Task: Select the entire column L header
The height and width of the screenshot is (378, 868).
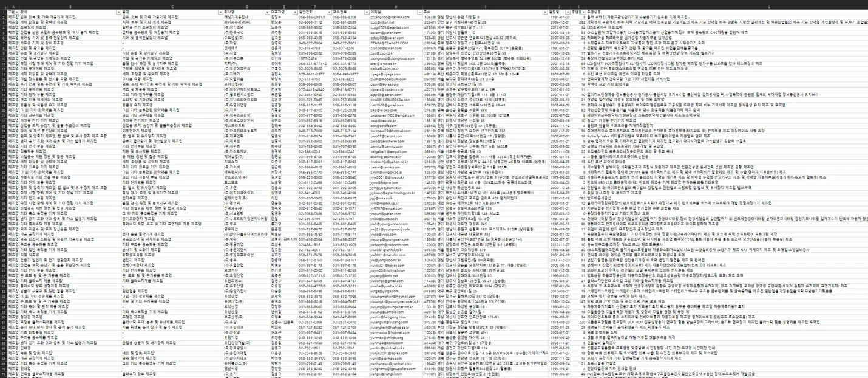Action: [x=727, y=7]
